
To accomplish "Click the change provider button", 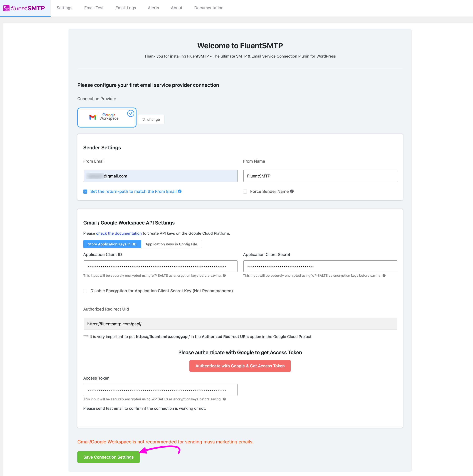I will coord(151,120).
